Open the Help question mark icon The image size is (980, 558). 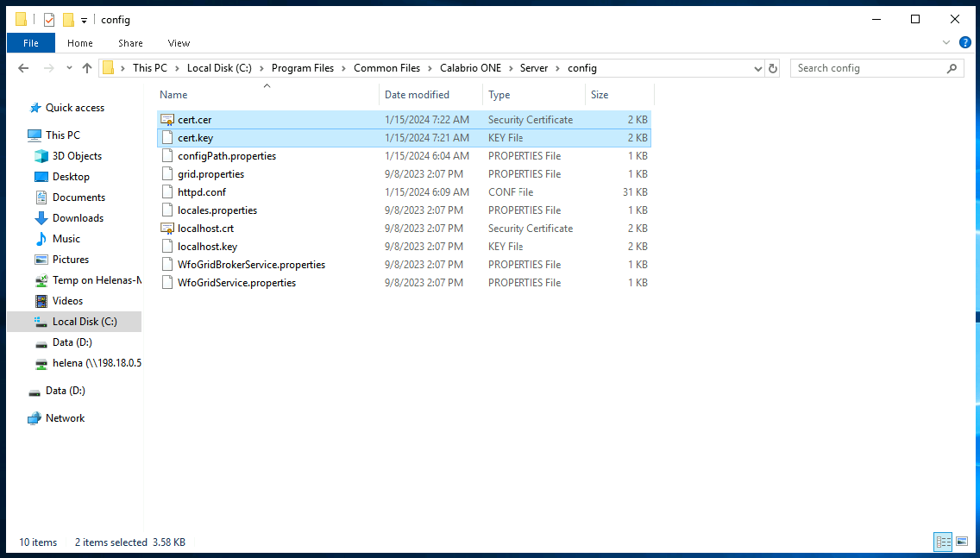tap(965, 42)
